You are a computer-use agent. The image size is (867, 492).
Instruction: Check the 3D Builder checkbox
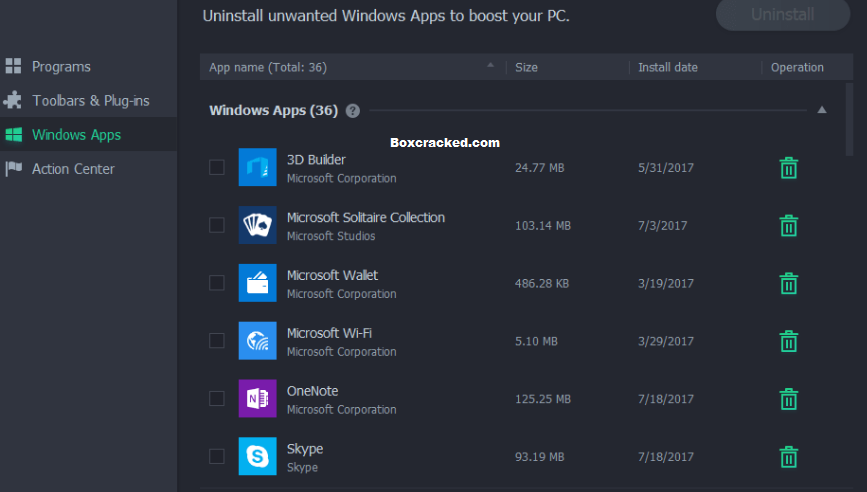click(217, 167)
